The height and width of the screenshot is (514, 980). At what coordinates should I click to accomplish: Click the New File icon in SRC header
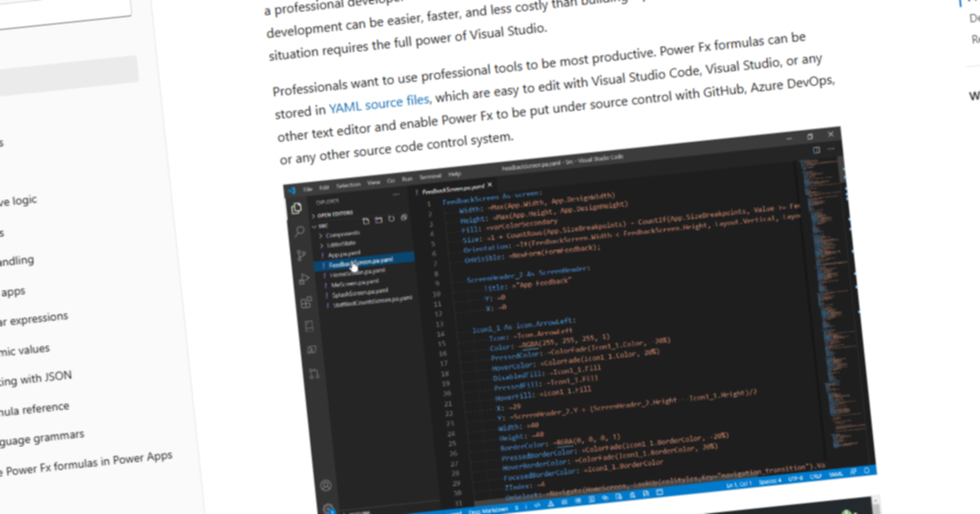pos(366,221)
